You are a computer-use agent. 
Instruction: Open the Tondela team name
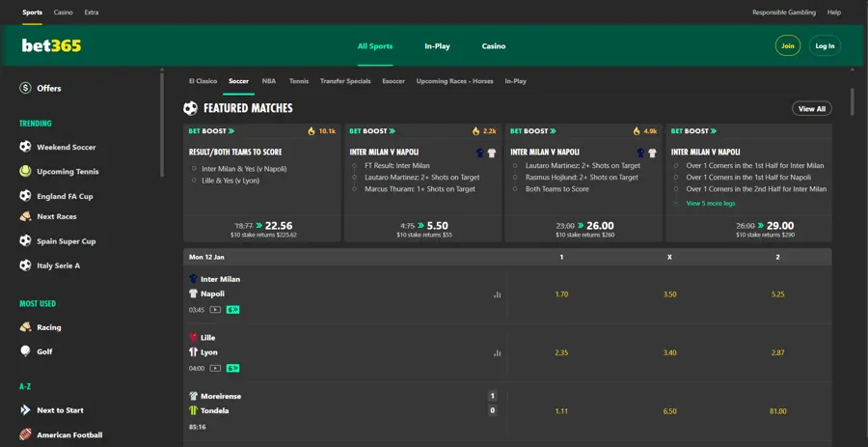(215, 410)
